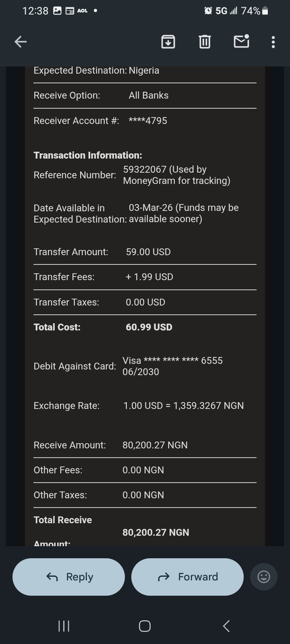The image size is (290, 644).
Task: Tap the back arrow to leave email
Action: pyautogui.click(x=21, y=41)
